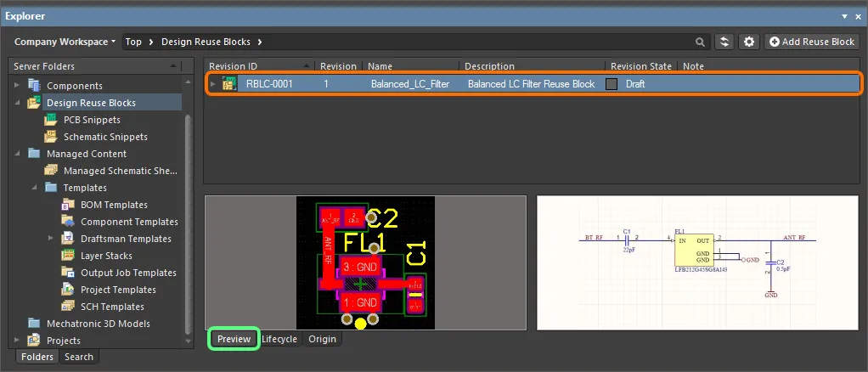Screen dimensions: 868x372
Task: Click the Balanced LC Filter Reuse Block description
Action: coord(532,84)
